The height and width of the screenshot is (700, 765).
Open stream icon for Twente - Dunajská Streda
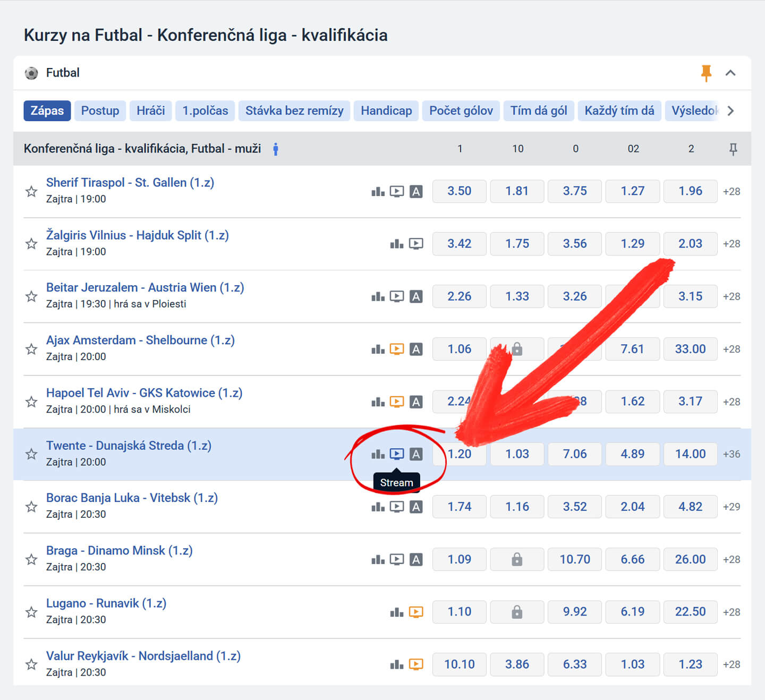pyautogui.click(x=397, y=454)
